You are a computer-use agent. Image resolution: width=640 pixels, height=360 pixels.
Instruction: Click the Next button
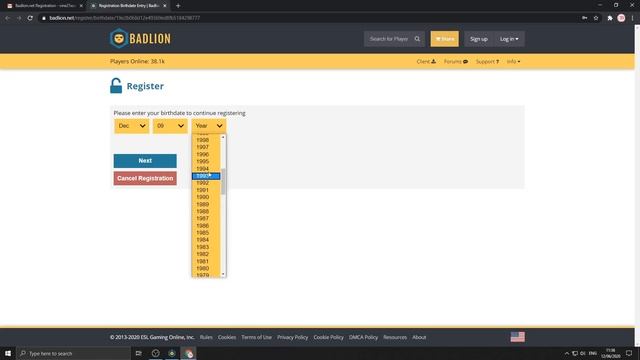pyautogui.click(x=145, y=161)
